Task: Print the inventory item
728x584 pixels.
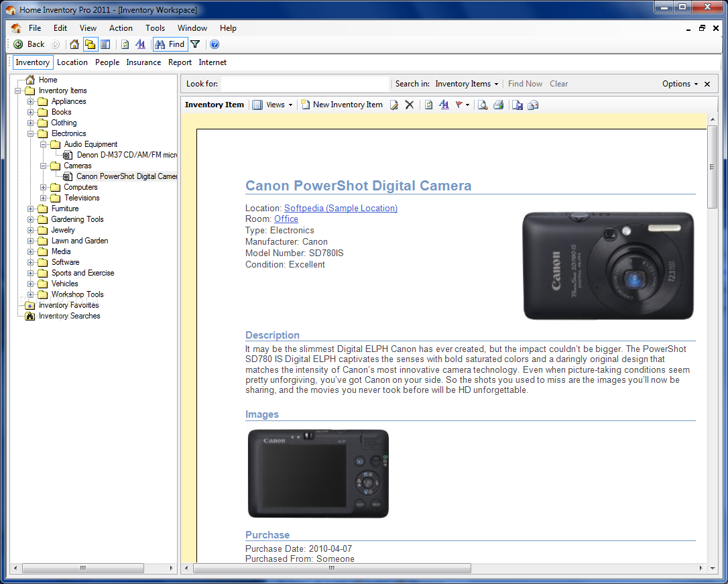Action: pyautogui.click(x=499, y=105)
